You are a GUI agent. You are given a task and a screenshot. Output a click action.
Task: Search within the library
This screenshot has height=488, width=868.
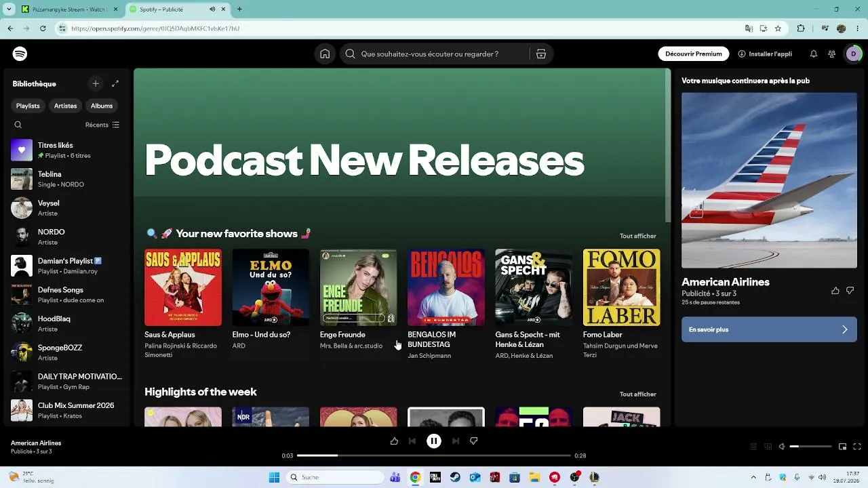click(x=18, y=125)
